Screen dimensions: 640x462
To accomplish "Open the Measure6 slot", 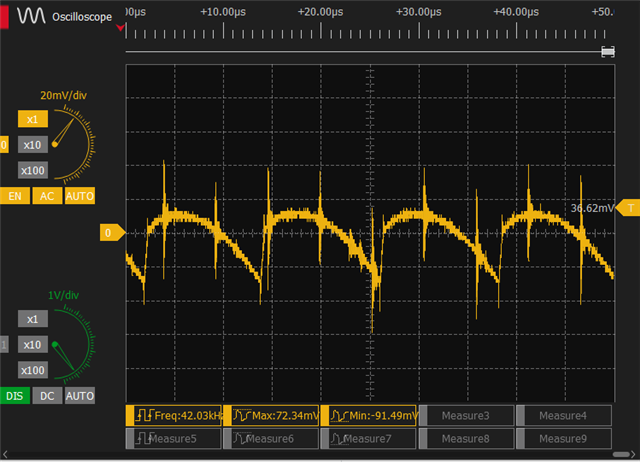I will (271, 438).
